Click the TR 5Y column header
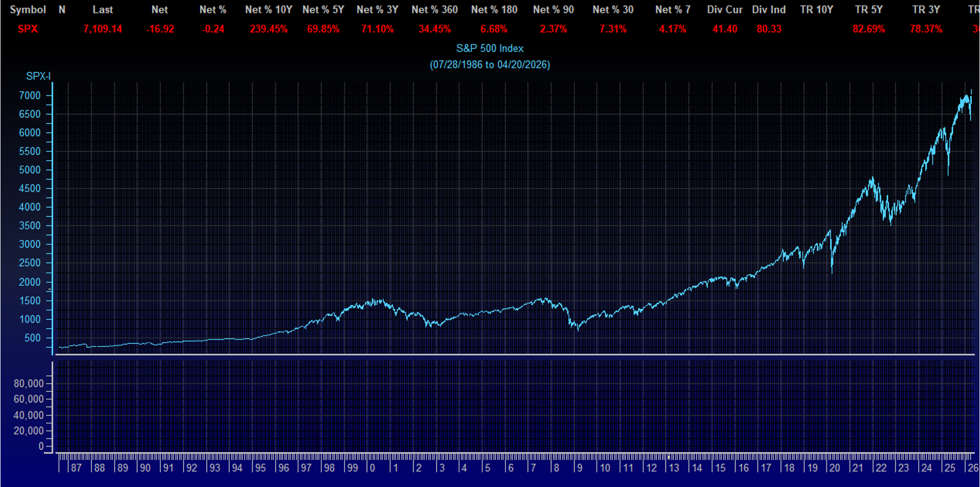 tap(869, 10)
